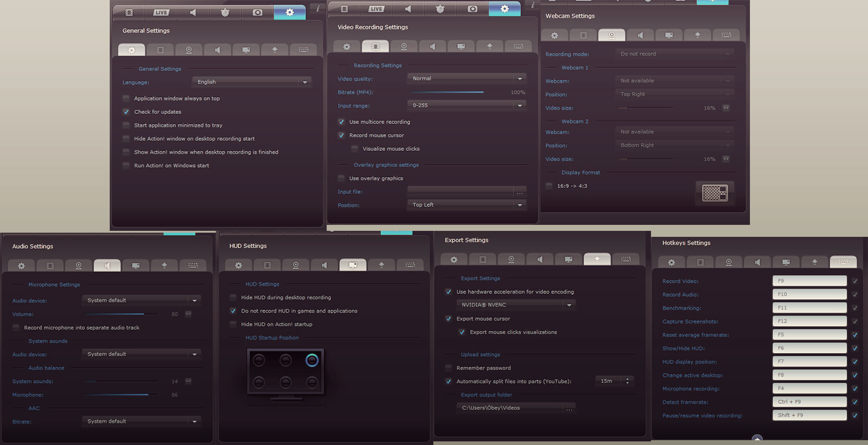Viewport: 868px width, 445px height.
Task: Select top-right HUD startup position on monitor
Action: pyautogui.click(x=312, y=360)
